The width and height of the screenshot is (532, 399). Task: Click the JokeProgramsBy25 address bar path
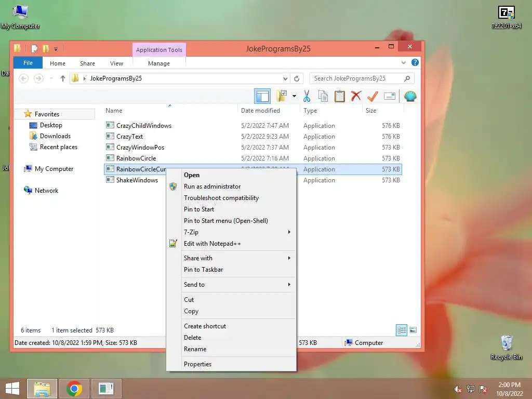[116, 78]
